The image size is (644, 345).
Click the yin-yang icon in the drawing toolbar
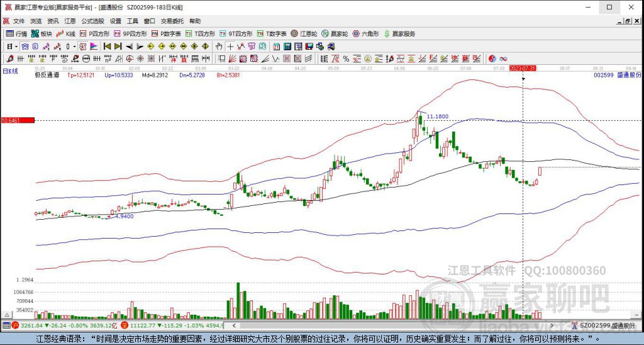tap(492, 59)
